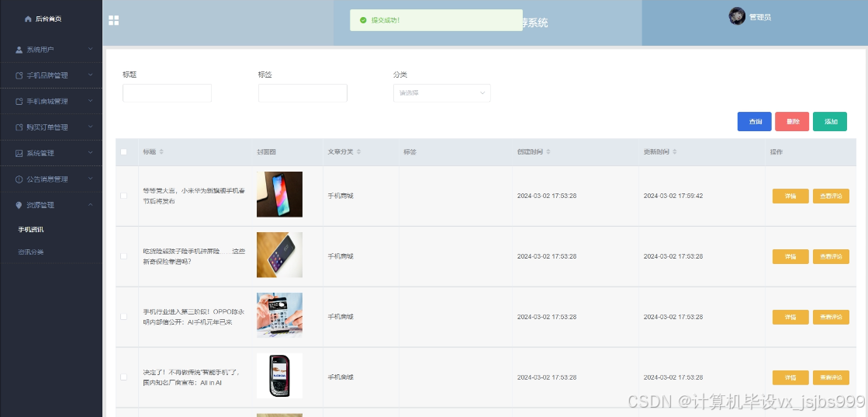Click the home icon beside 后台首页
The width and height of the screenshot is (868, 417).
point(28,19)
